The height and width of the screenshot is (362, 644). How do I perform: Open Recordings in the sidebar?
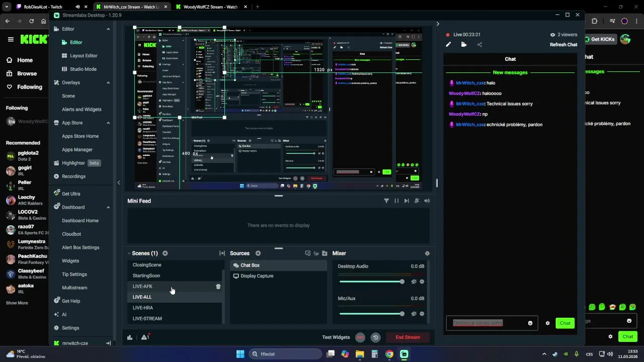(x=73, y=176)
